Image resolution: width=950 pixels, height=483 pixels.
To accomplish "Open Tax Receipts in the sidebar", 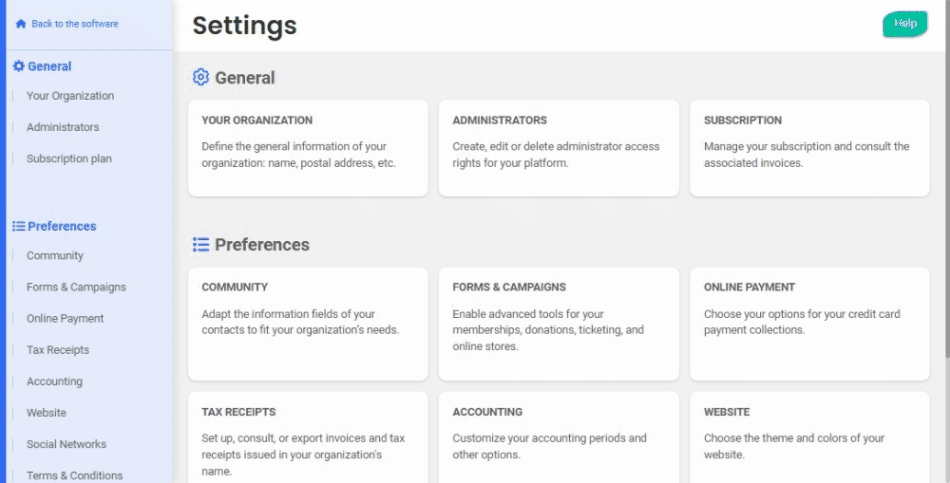I will [x=58, y=350].
